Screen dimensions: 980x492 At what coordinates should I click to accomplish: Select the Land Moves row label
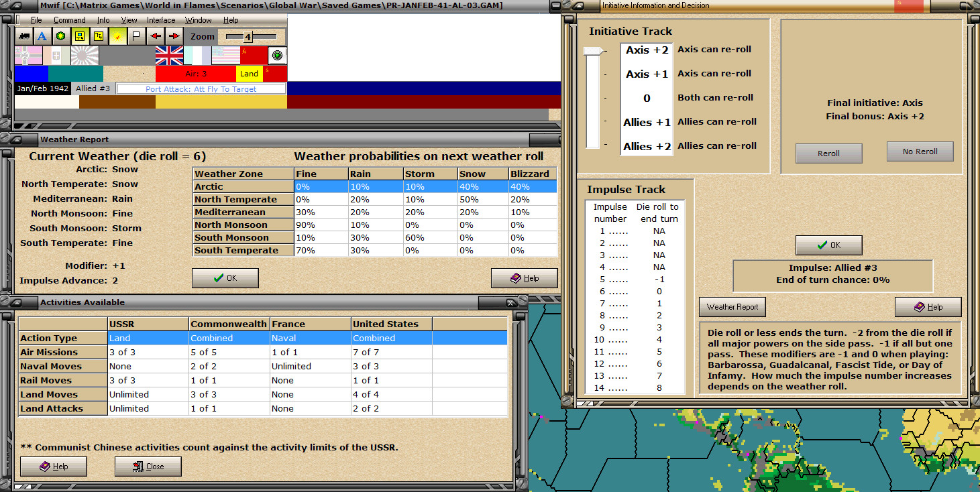click(x=63, y=395)
